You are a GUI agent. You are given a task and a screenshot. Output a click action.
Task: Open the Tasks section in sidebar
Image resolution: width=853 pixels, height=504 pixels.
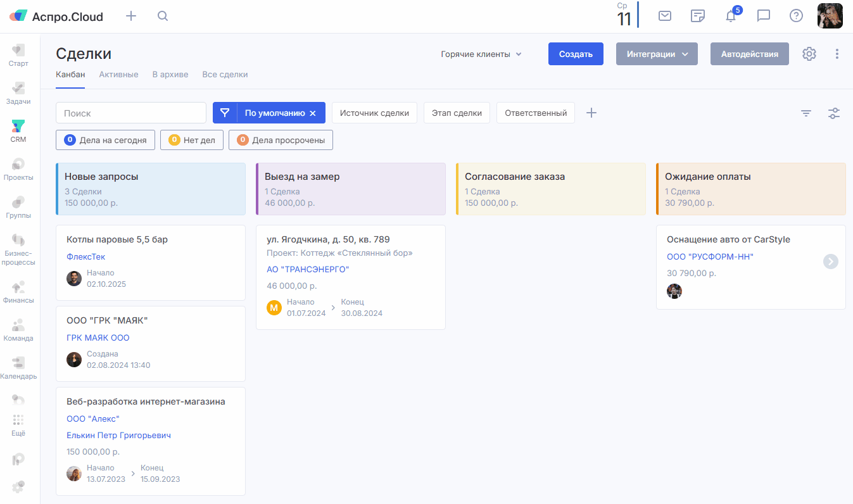coord(18,93)
